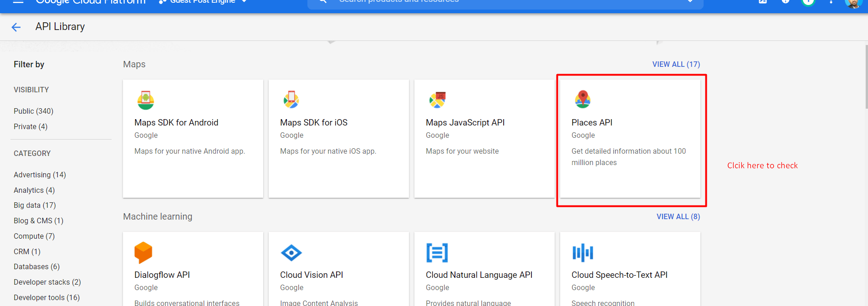The height and width of the screenshot is (306, 868).
Task: Expand the search bar dropdown arrow
Action: click(690, 2)
